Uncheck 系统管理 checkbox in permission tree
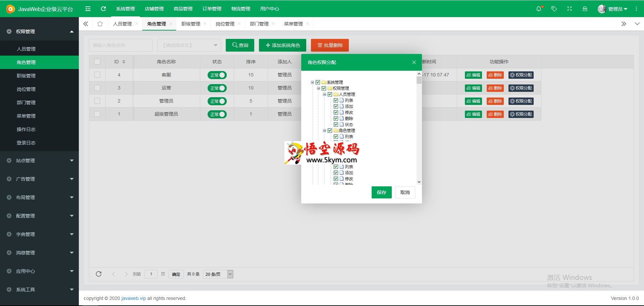 [318, 82]
